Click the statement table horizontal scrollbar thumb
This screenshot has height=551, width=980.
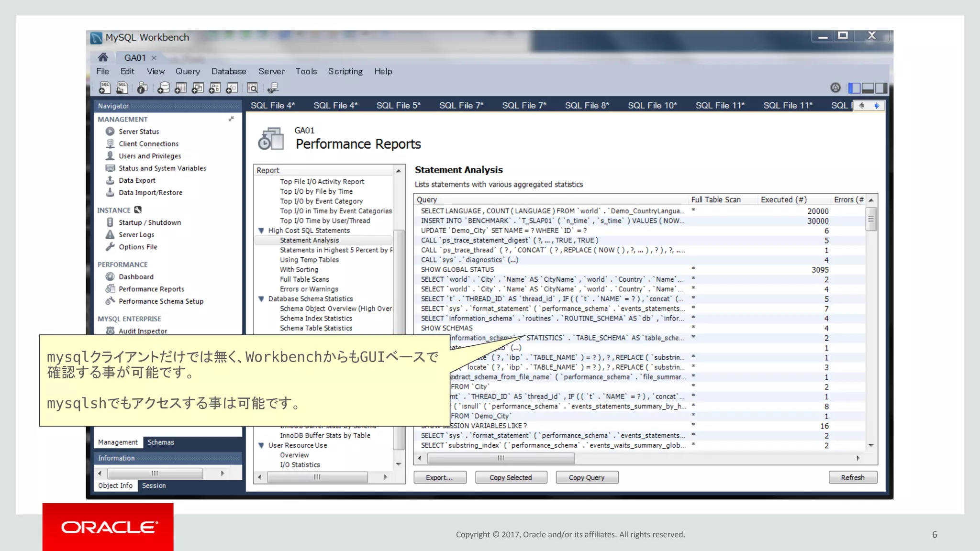click(501, 458)
